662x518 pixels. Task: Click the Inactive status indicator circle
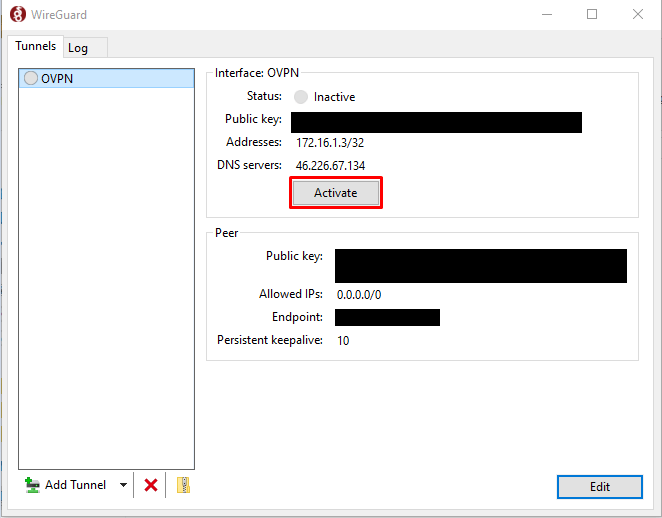(x=301, y=97)
